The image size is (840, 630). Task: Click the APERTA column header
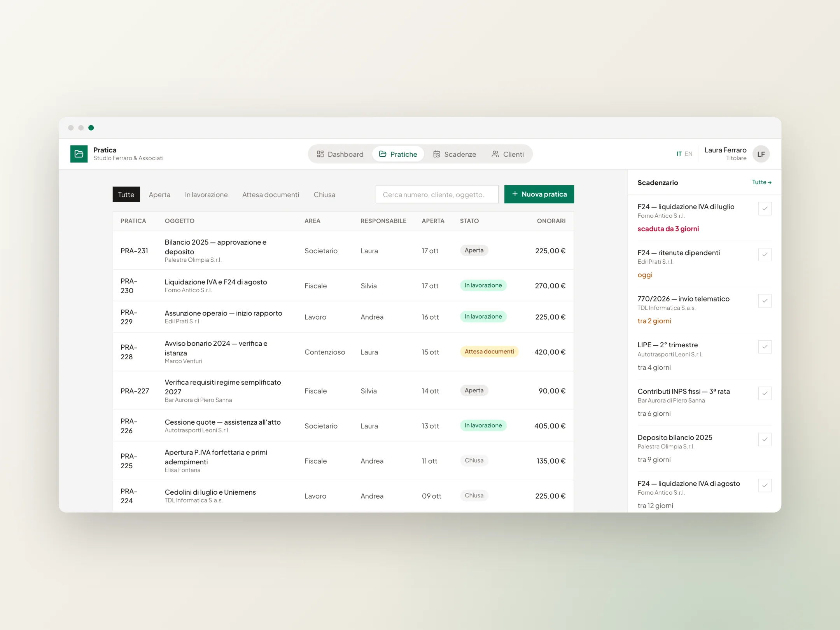click(433, 221)
